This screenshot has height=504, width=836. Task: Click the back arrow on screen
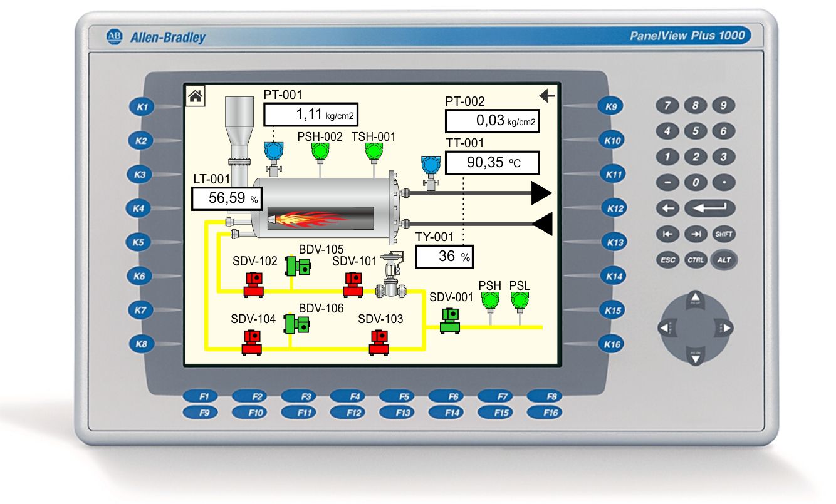(547, 95)
